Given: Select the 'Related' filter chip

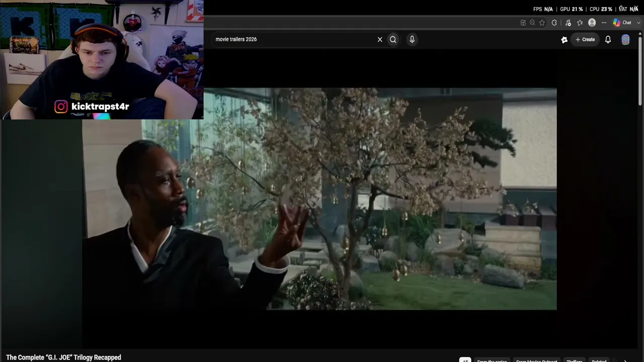Looking at the screenshot, I should click(x=599, y=360).
